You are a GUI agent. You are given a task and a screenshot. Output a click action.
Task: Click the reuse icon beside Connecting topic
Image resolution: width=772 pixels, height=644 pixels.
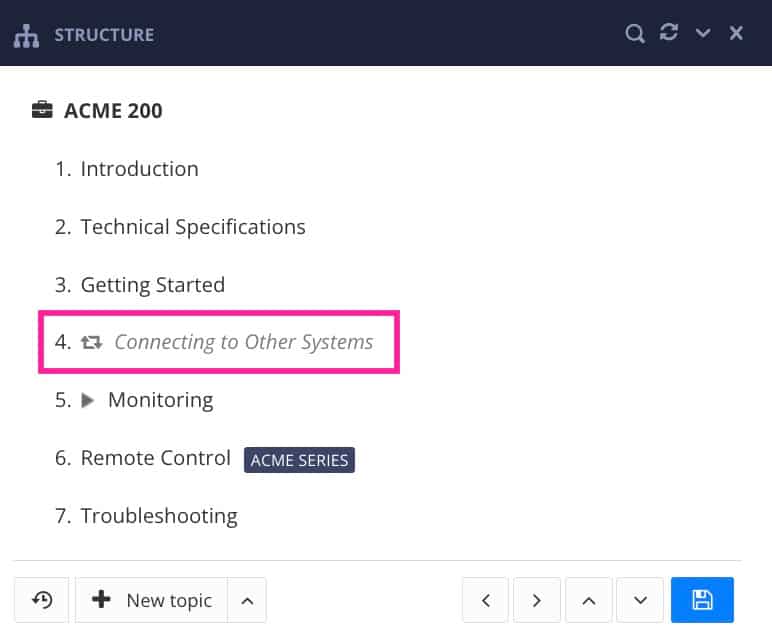pos(92,342)
